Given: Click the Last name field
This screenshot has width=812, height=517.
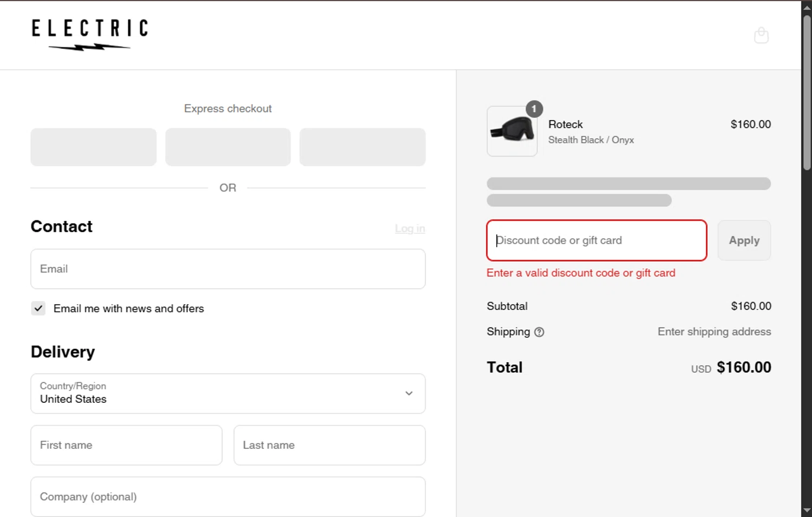Looking at the screenshot, I should click(x=329, y=445).
